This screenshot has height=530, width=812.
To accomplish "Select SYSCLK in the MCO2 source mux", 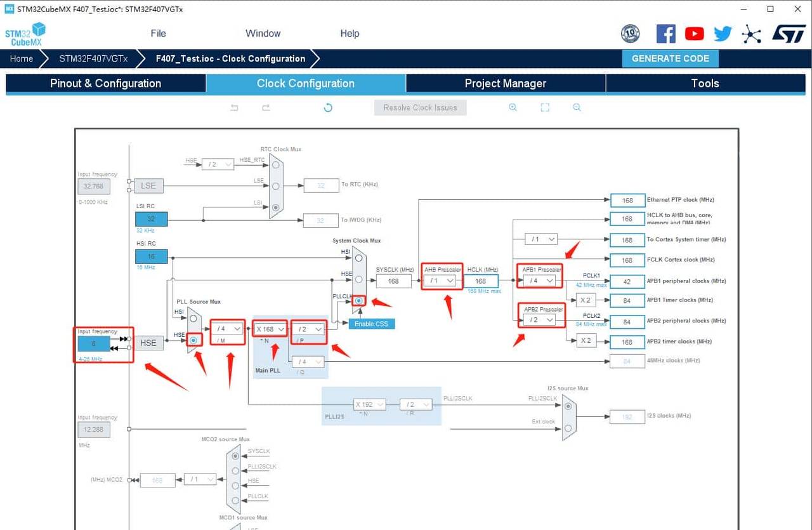I will (235, 456).
